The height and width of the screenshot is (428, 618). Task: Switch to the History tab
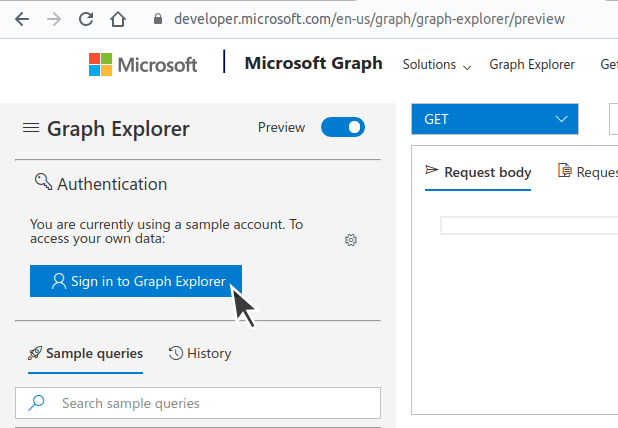200,354
